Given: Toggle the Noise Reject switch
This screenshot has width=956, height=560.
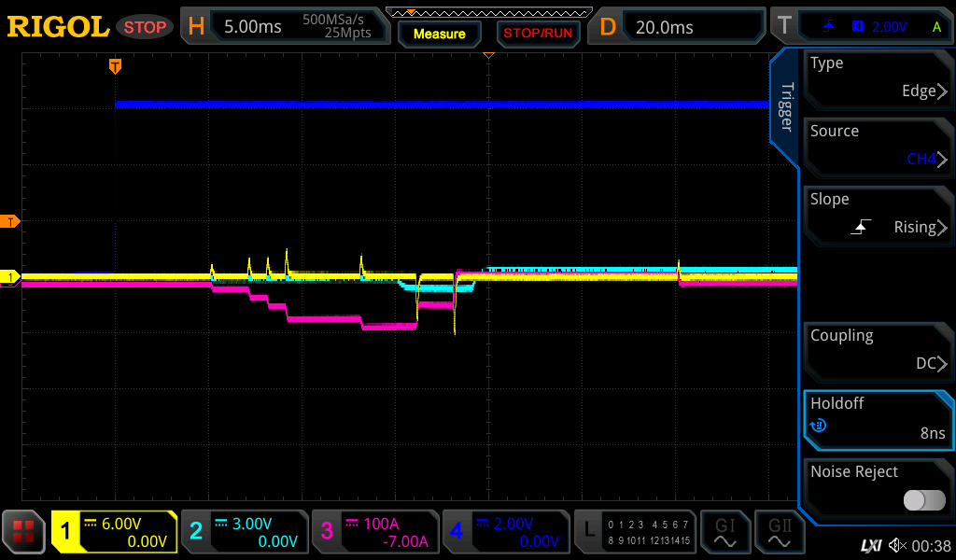Looking at the screenshot, I should pyautogui.click(x=923, y=500).
